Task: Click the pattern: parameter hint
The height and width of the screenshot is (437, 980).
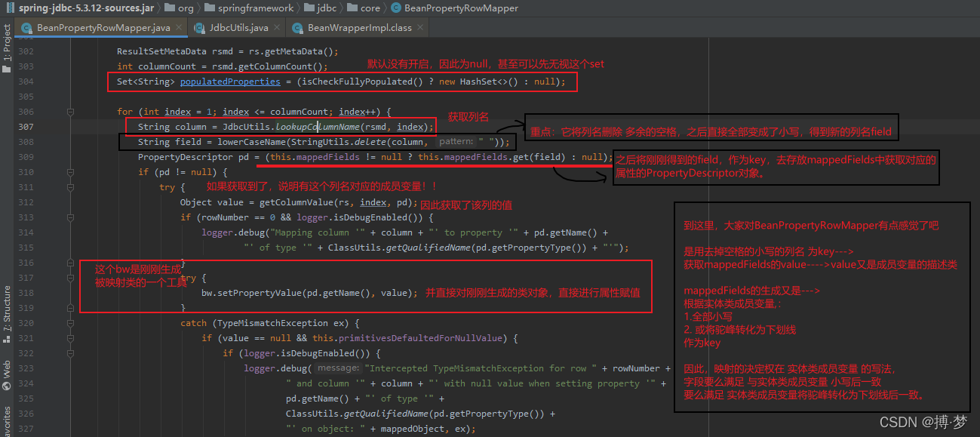Action: [455, 142]
